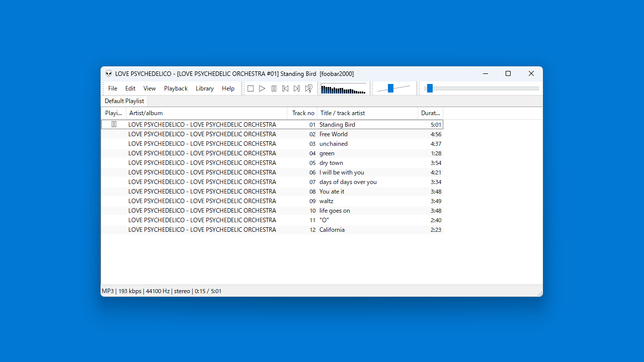Click the 2:23 duration cell
Screen dimensions: 644x362
click(x=436, y=230)
